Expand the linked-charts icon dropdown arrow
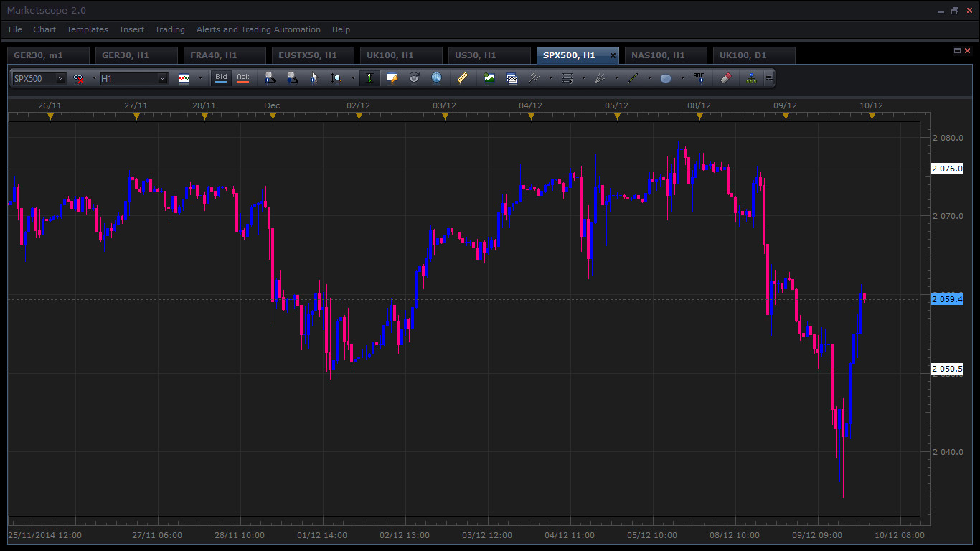This screenshot has height=551, width=980. tap(93, 78)
